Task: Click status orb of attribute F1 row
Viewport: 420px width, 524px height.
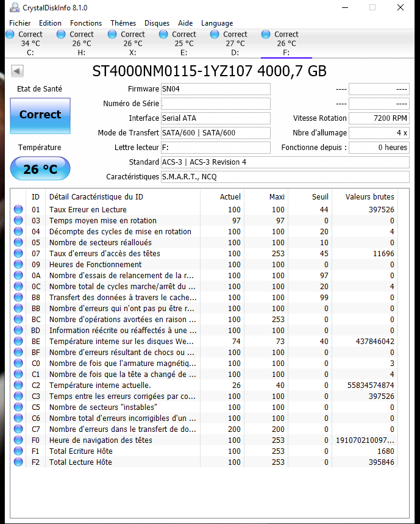Action: [x=18, y=451]
